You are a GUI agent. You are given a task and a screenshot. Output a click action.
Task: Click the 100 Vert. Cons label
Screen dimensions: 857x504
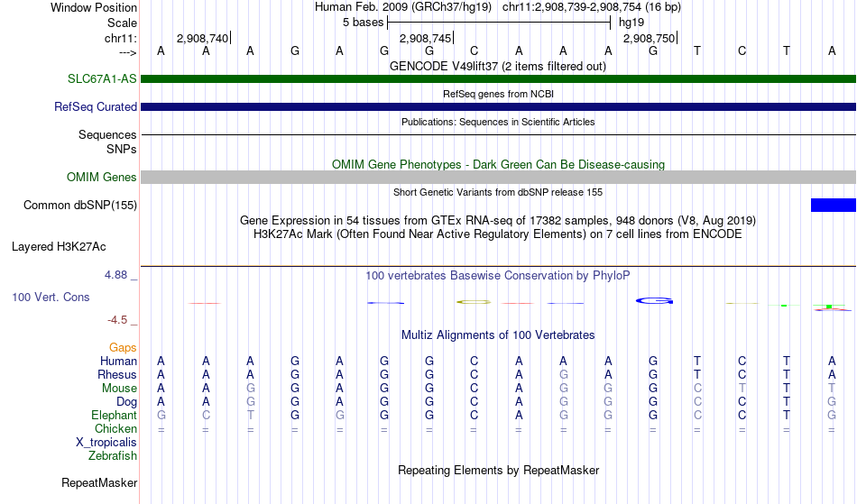pyautogui.click(x=51, y=297)
